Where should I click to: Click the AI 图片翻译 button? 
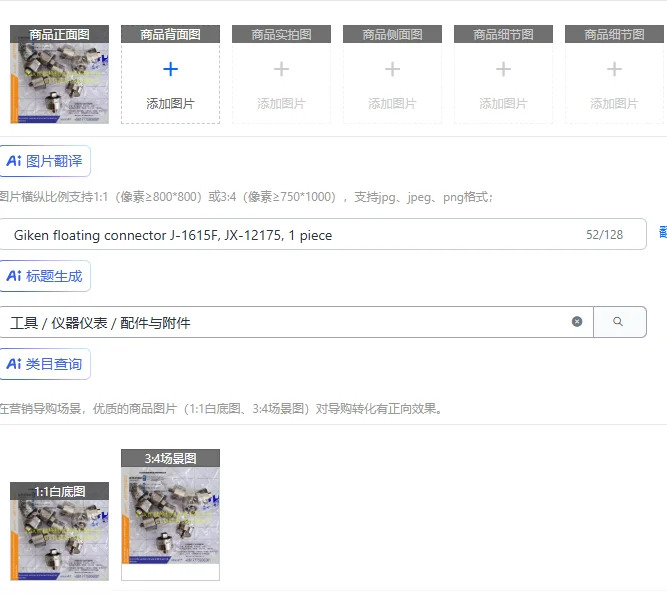point(45,161)
